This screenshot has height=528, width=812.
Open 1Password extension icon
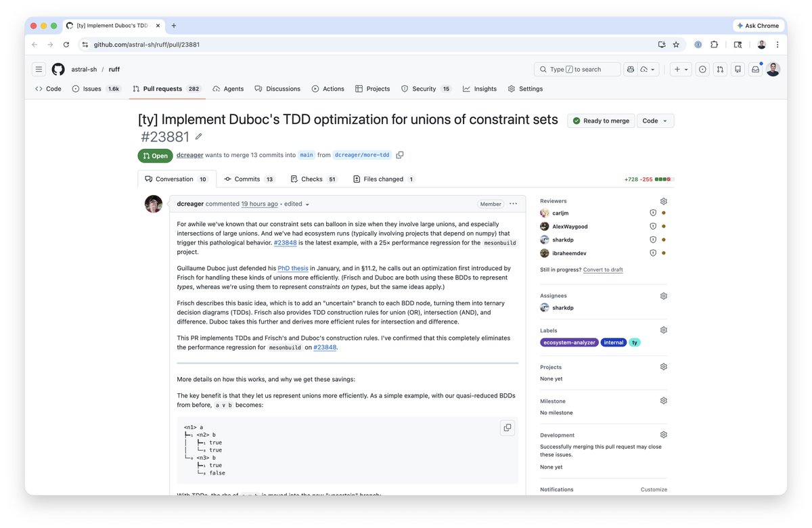[x=698, y=45]
